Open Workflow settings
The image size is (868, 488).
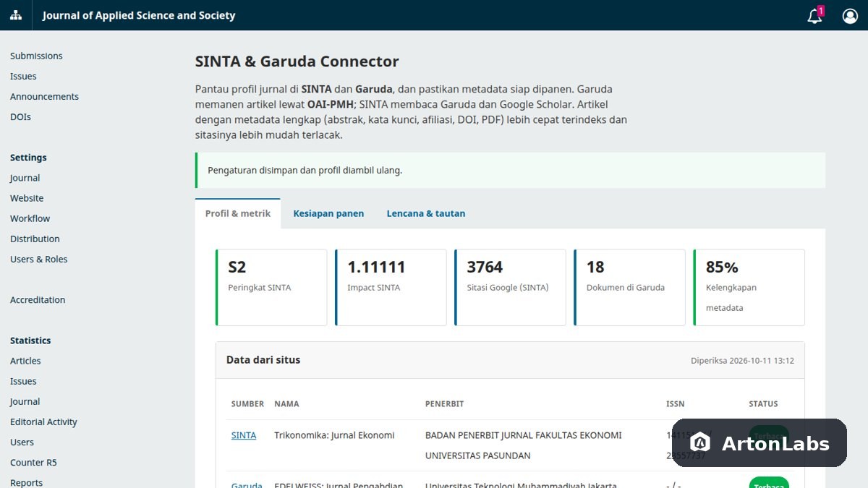coord(30,218)
